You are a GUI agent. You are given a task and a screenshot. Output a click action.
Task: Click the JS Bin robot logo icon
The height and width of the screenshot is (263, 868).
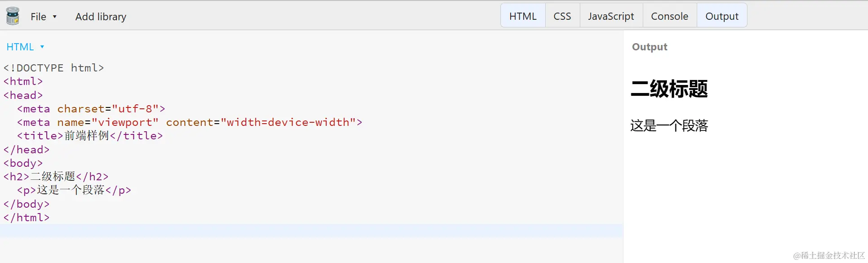[13, 16]
